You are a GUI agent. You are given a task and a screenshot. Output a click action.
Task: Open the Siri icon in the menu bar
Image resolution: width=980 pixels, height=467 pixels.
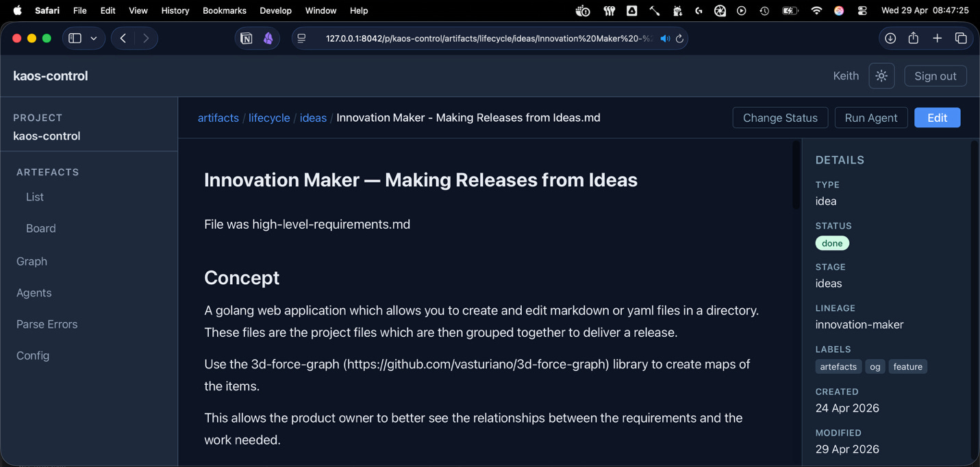click(839, 10)
